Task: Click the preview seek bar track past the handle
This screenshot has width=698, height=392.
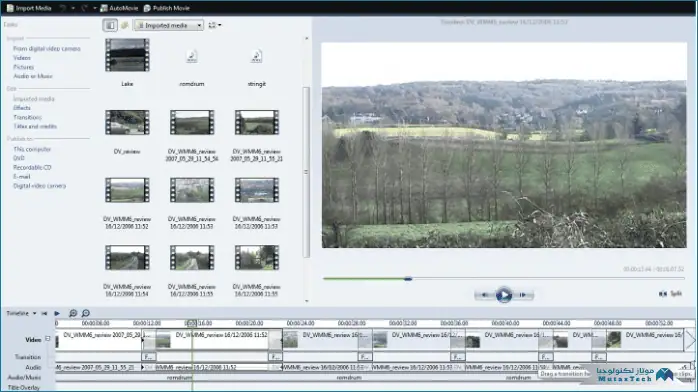Action: click(548, 279)
